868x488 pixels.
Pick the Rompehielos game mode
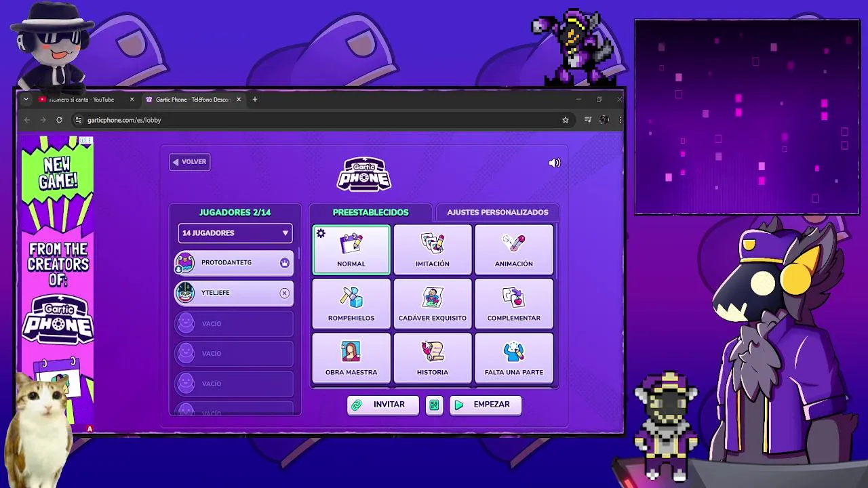point(351,304)
